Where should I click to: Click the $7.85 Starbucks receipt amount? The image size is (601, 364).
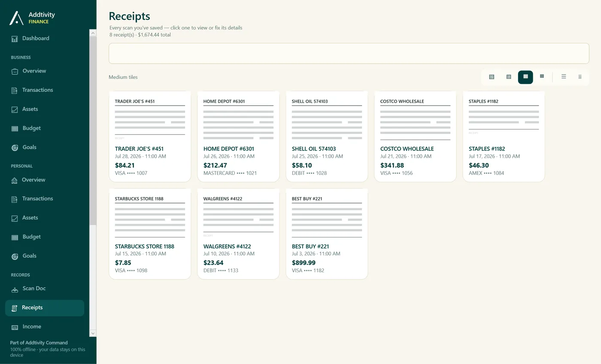123,263
